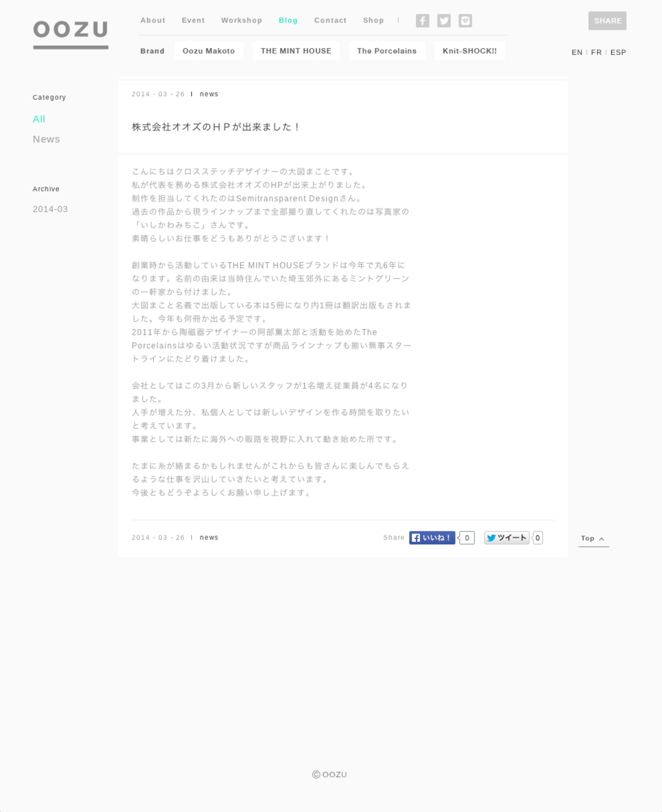Open the Shop menu item
Viewport: 662px width, 812px height.
pyautogui.click(x=373, y=20)
